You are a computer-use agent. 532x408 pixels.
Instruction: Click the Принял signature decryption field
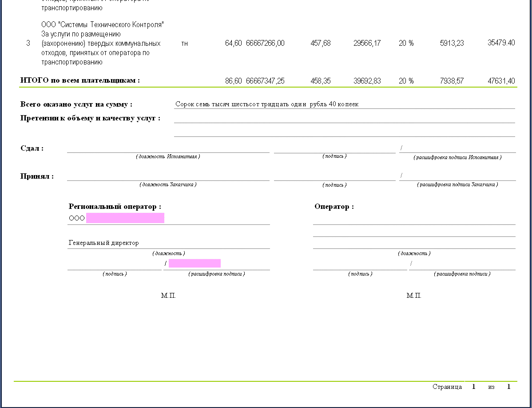coord(457,176)
